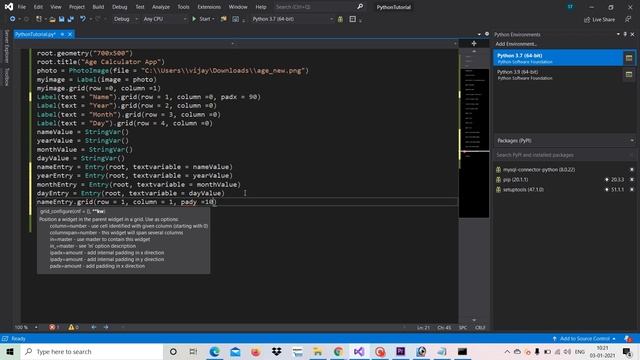Image resolution: width=640 pixels, height=360 pixels.
Task: Select the PythonTutorial.py editor tab
Action: (x=35, y=34)
